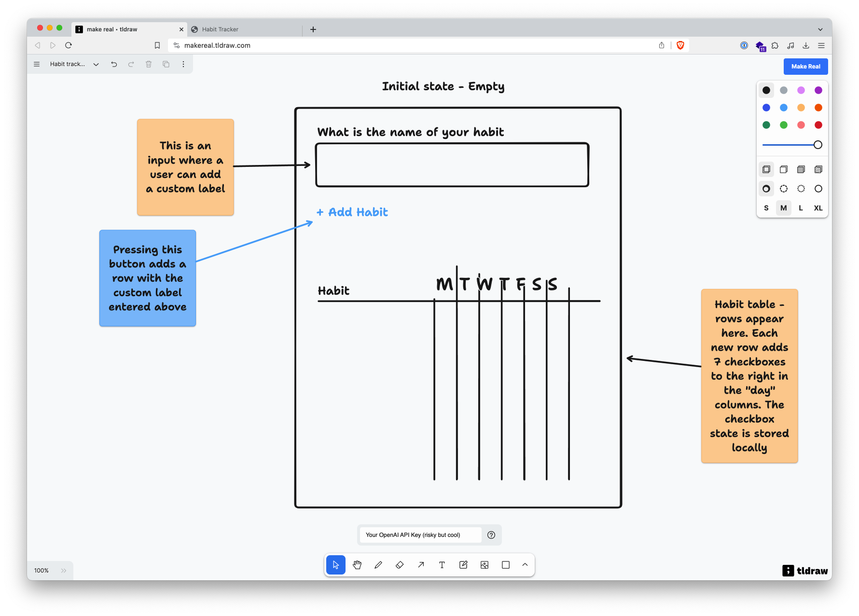Open the Note tool
This screenshot has width=859, height=616.
click(463, 564)
